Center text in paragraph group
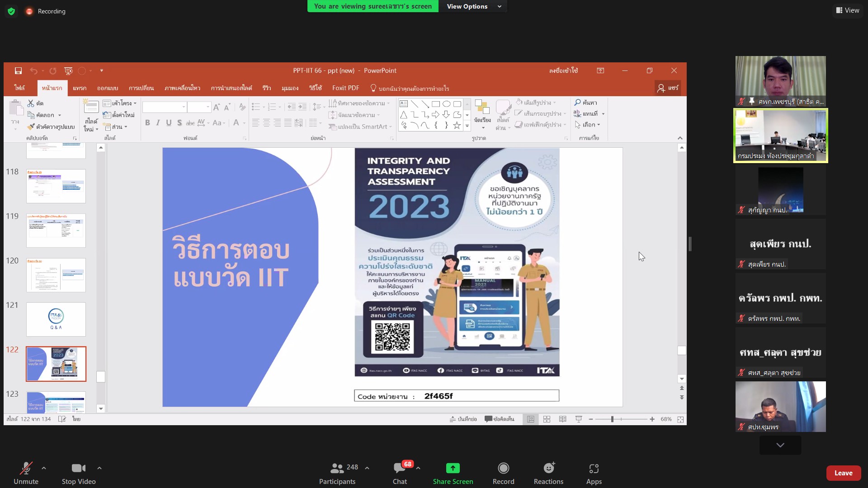 [x=267, y=122]
